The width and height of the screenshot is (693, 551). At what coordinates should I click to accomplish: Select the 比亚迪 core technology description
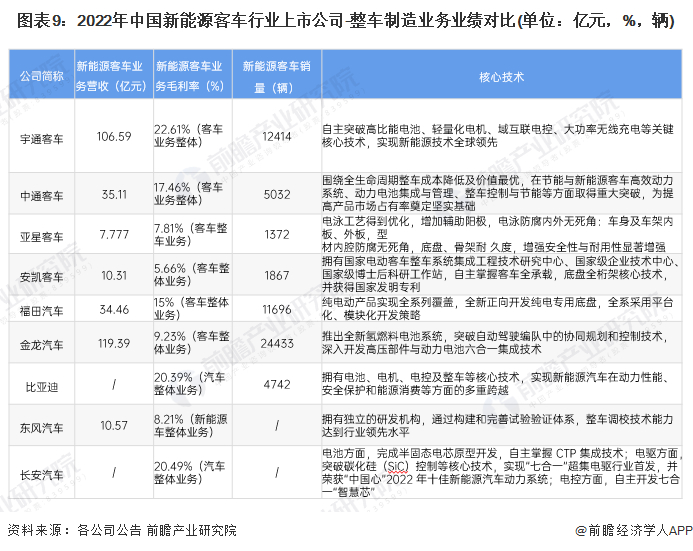[x=495, y=384]
